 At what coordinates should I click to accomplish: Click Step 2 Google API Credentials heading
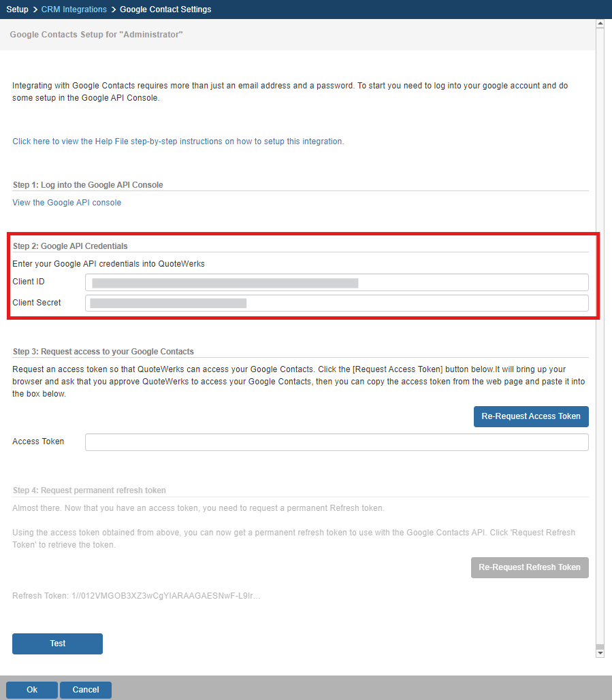70,246
